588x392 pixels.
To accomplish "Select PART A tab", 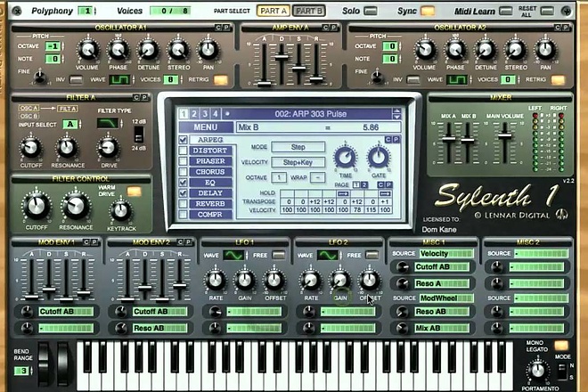I will click(273, 11).
